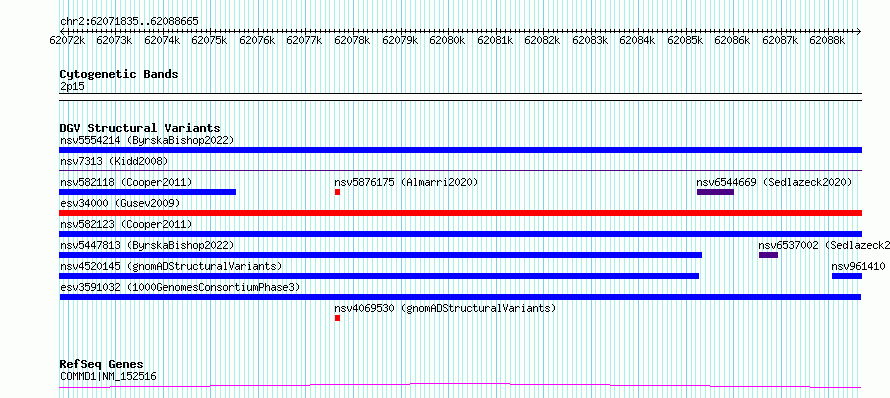Click the RefSeq Genes track title

click(x=102, y=365)
